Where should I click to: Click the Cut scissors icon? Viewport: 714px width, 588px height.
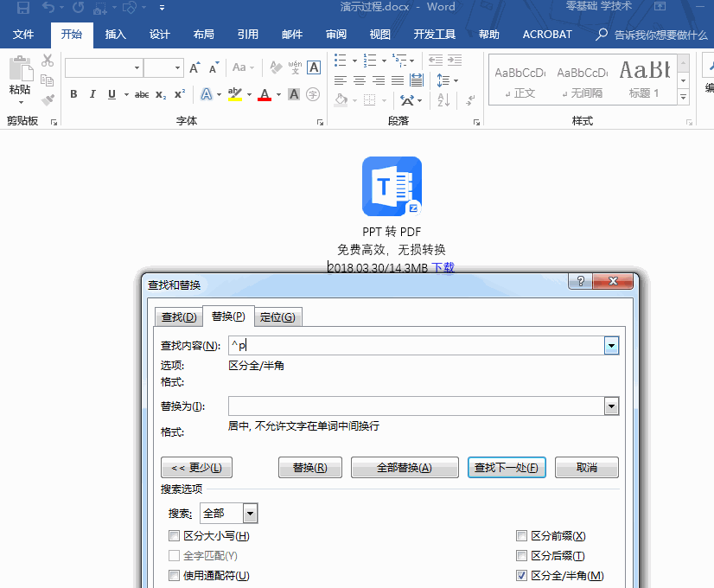point(48,61)
